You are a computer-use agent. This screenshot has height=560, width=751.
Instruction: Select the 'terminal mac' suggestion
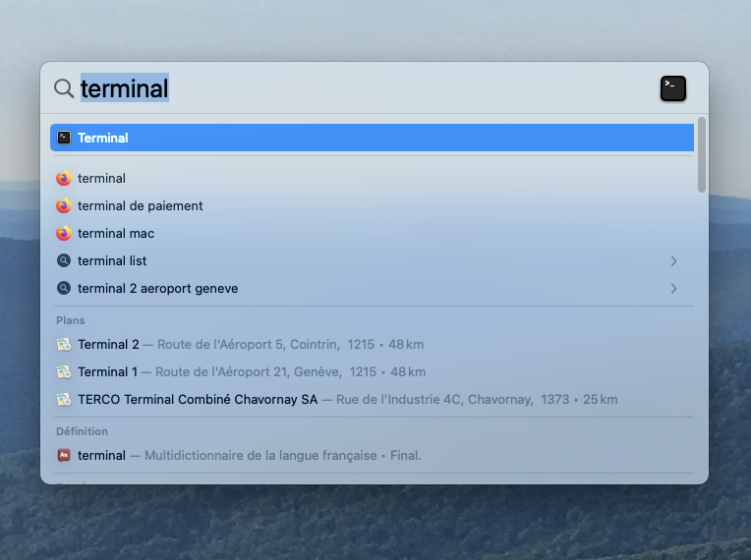point(116,234)
